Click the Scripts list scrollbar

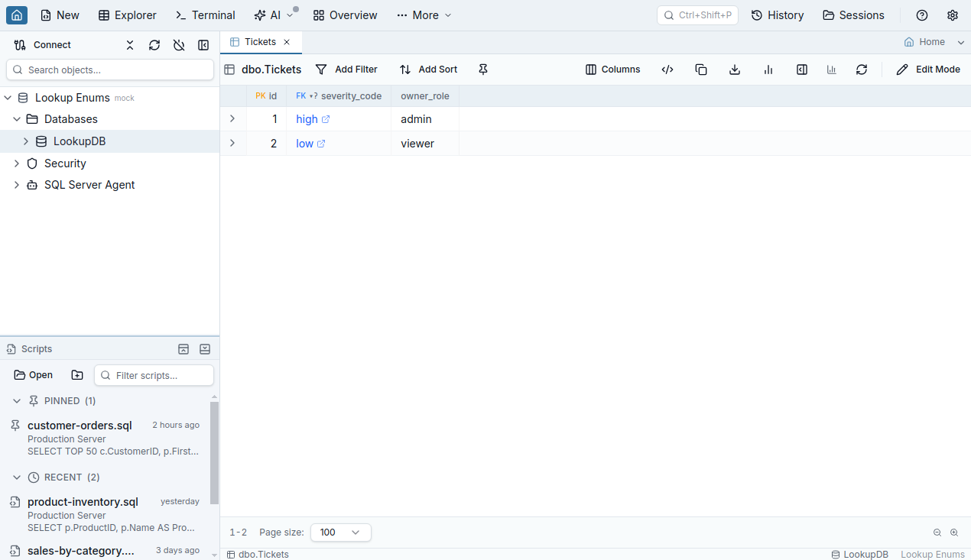[x=214, y=452]
